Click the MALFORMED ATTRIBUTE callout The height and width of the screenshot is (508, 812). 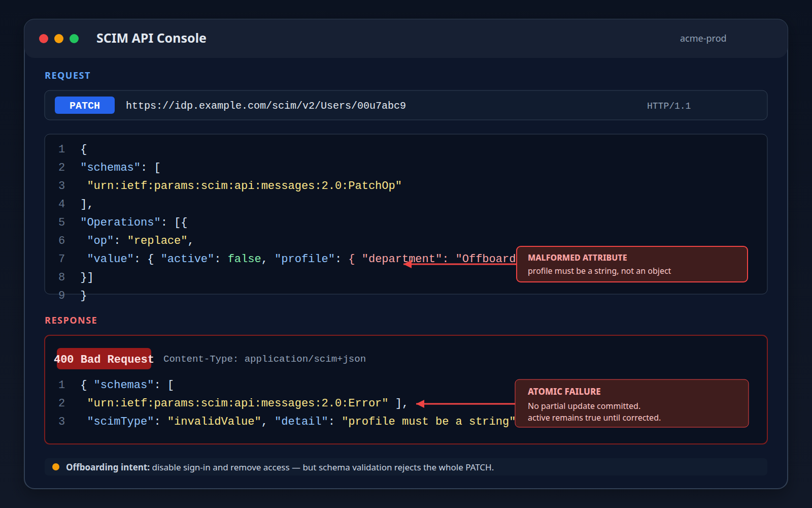(x=632, y=264)
